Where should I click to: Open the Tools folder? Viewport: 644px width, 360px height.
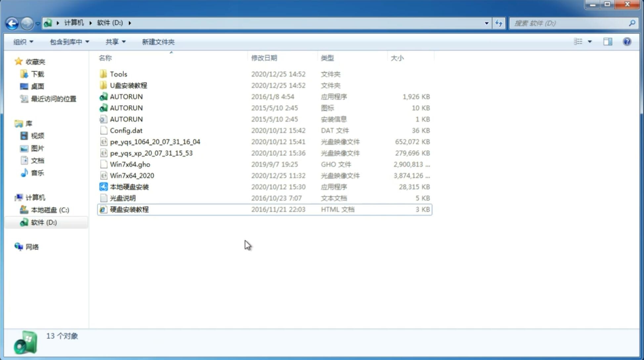point(118,74)
